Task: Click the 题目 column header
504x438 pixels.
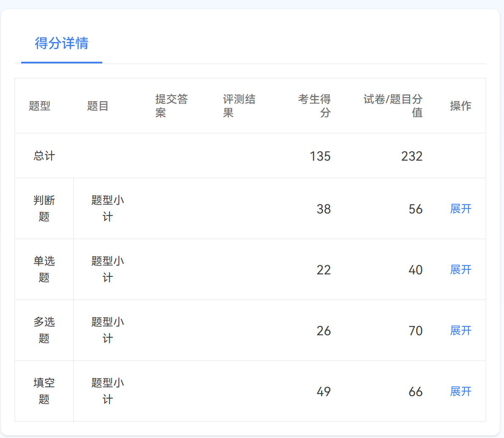Action: 98,106
